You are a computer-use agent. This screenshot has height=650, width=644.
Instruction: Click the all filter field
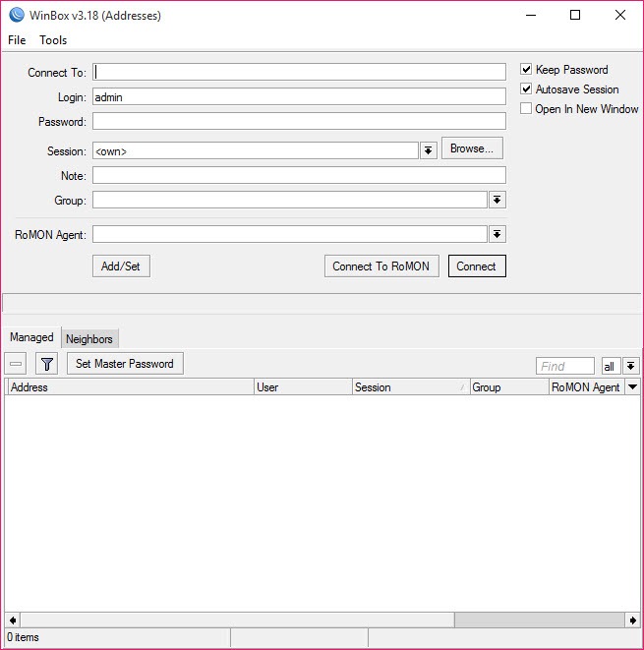[x=611, y=366]
